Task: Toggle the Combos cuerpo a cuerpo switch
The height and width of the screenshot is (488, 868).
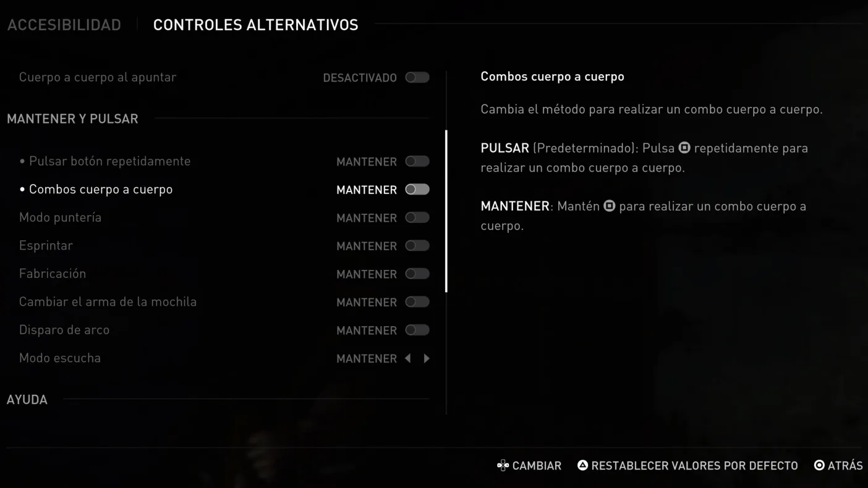Action: point(417,190)
